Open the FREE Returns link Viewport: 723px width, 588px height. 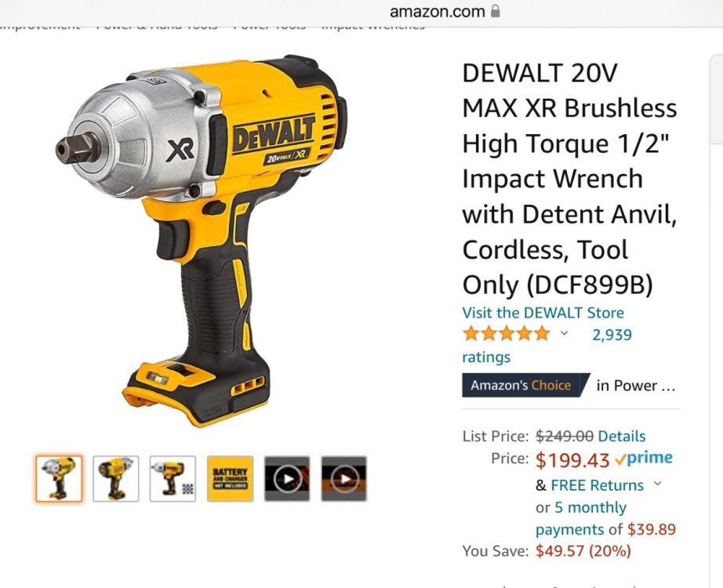tap(597, 485)
